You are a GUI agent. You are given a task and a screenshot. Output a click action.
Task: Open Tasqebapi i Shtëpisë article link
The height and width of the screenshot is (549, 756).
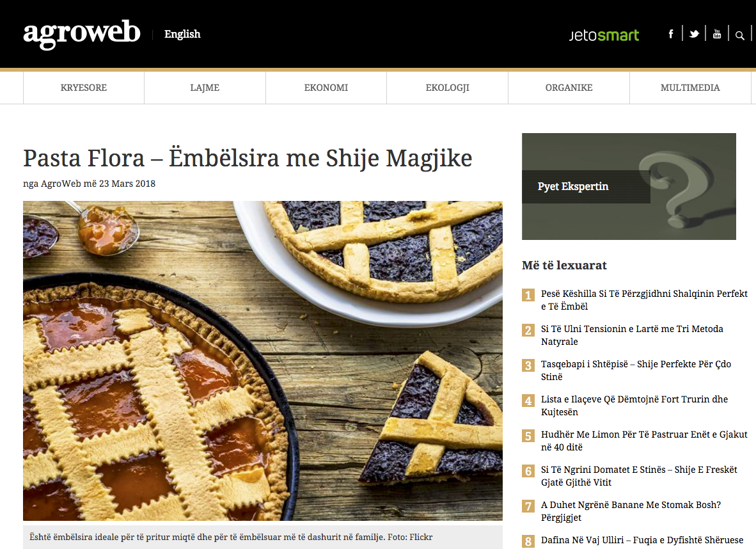tap(636, 370)
